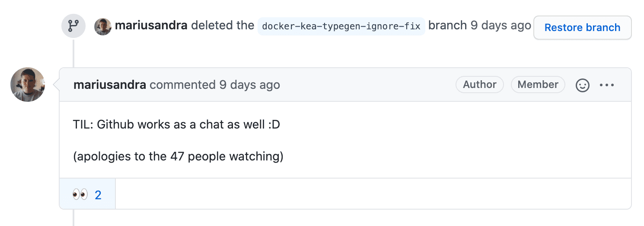
Task: Open the small mariusandra avatar beside deleted event
Action: coord(103,27)
